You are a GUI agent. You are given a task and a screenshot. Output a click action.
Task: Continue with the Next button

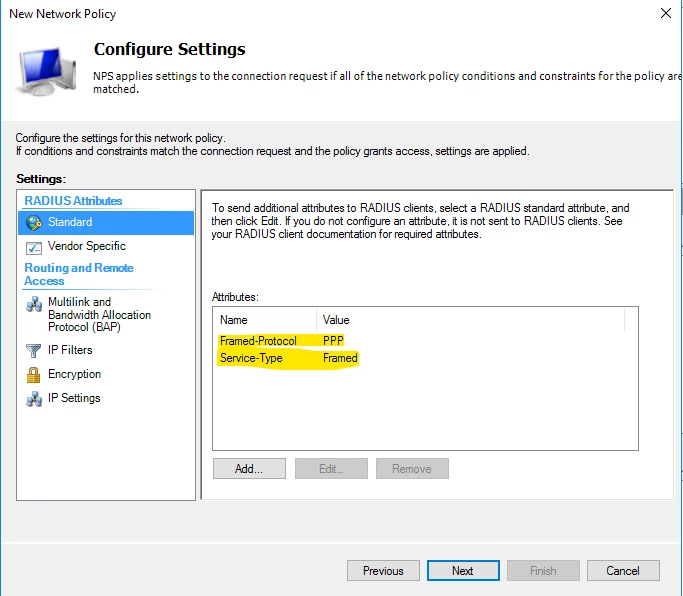click(x=463, y=571)
